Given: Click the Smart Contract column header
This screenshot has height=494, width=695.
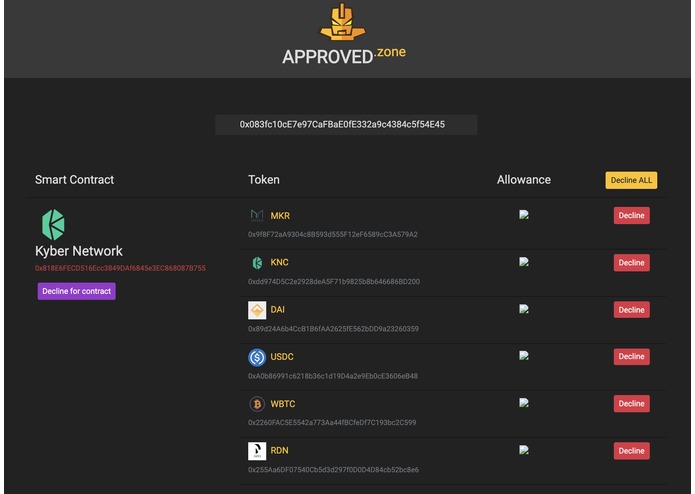Looking at the screenshot, I should (x=74, y=179).
